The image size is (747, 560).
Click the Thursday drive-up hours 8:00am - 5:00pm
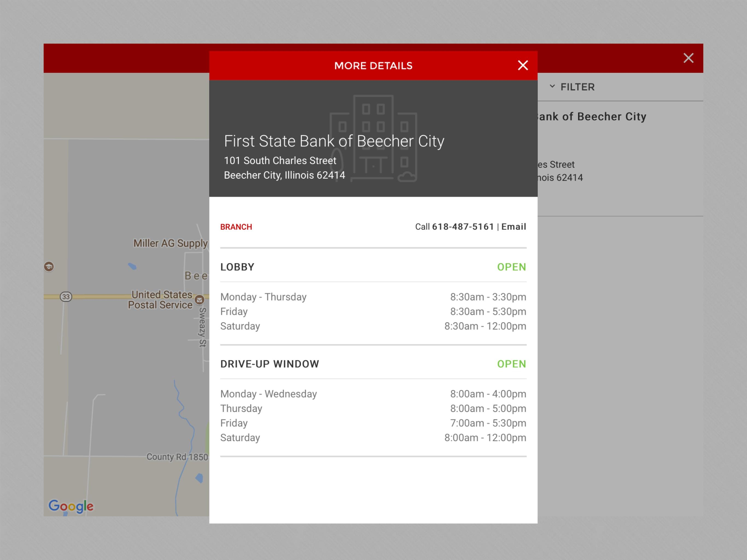(x=488, y=408)
